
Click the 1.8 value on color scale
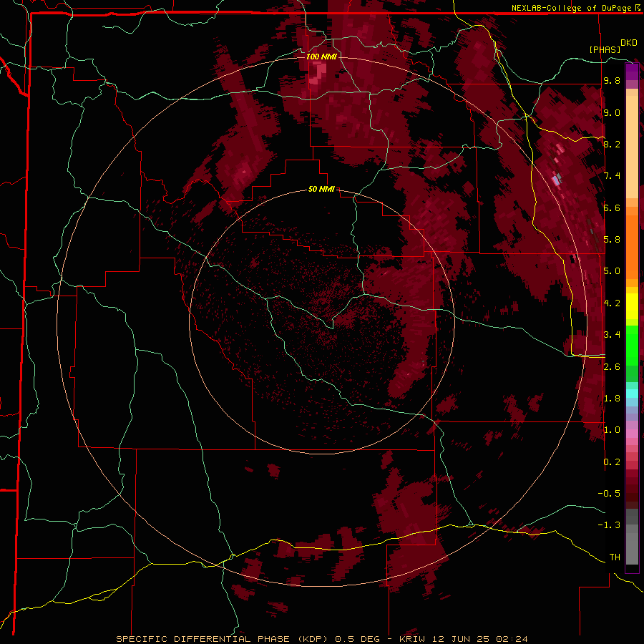[612, 399]
